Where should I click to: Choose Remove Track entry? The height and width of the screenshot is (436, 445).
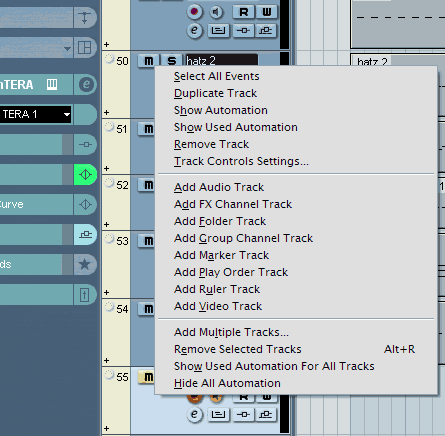click(211, 144)
